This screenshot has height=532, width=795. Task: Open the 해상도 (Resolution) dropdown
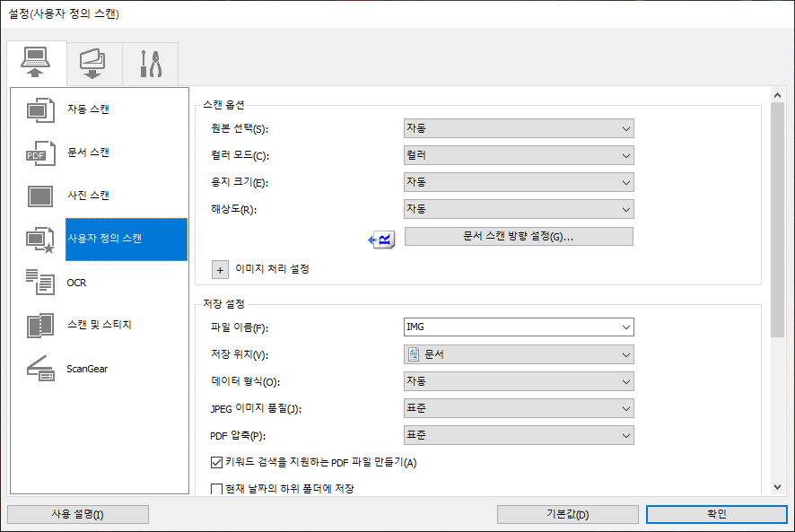519,209
